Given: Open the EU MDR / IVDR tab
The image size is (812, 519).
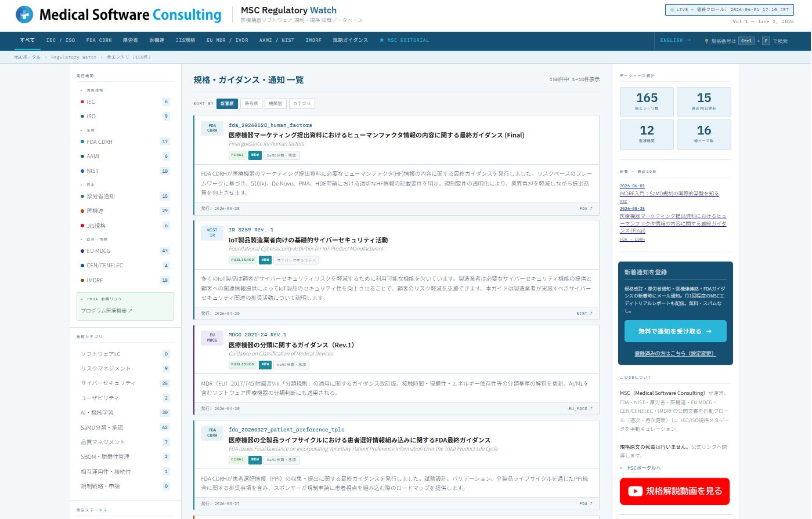Looking at the screenshot, I should [228, 40].
